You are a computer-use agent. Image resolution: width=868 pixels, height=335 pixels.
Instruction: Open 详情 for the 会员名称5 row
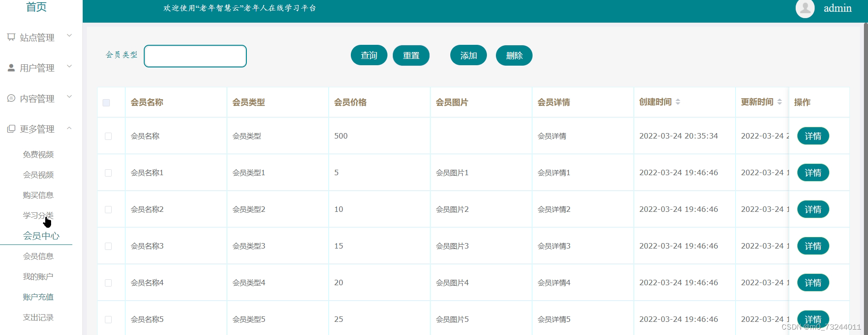(813, 319)
